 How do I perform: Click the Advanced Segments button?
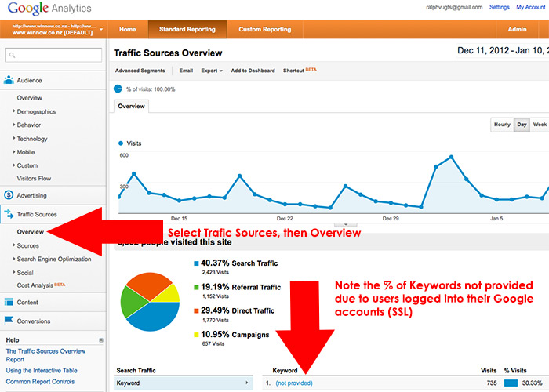pyautogui.click(x=140, y=71)
